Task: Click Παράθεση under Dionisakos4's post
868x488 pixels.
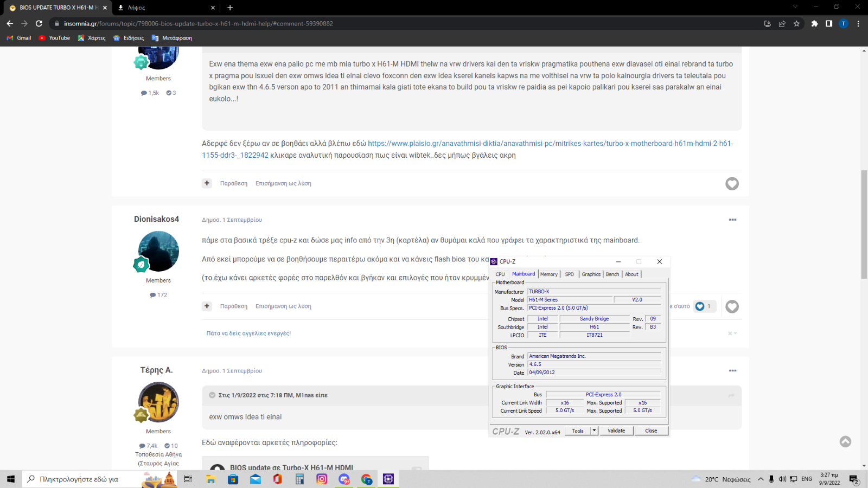Action: (234, 306)
